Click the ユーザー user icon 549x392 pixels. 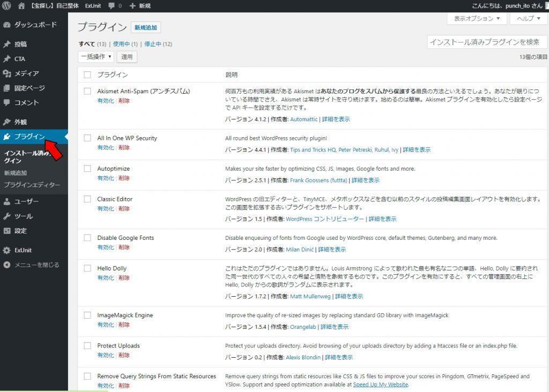pos(6,201)
